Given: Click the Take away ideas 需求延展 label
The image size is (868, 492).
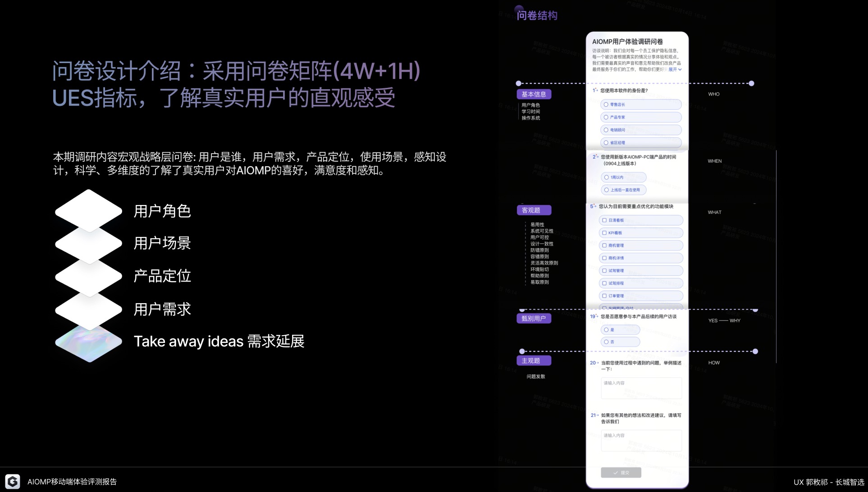Looking at the screenshot, I should pos(219,342).
